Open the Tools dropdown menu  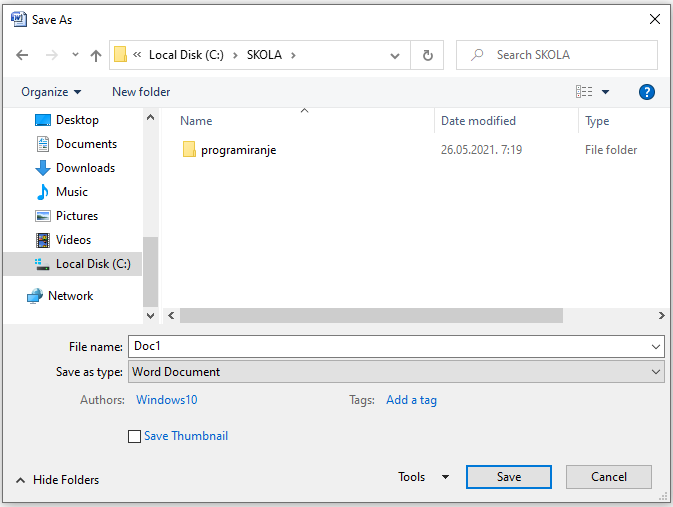(424, 477)
